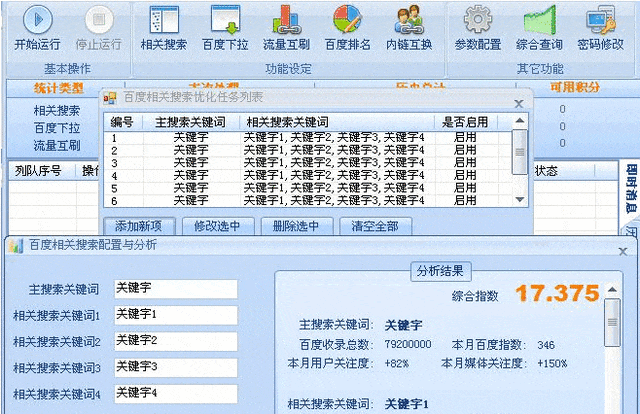Click the 相关搜索关键词3 text box

point(175,367)
